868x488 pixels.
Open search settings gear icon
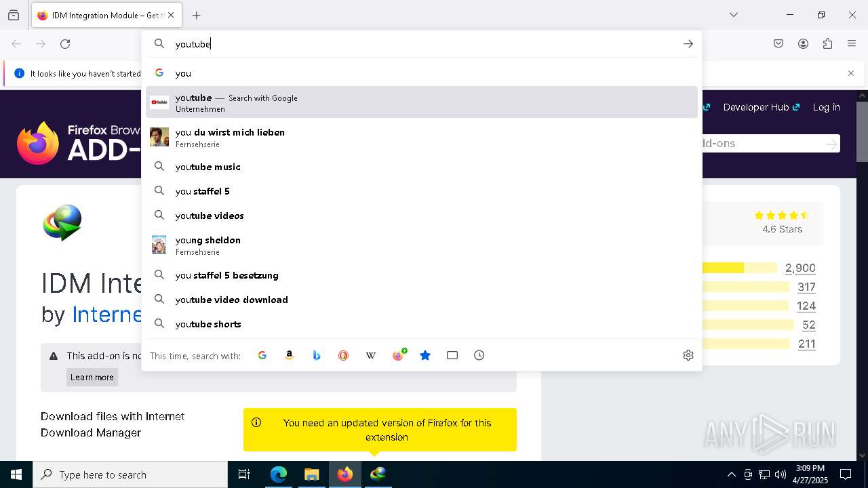click(688, 355)
